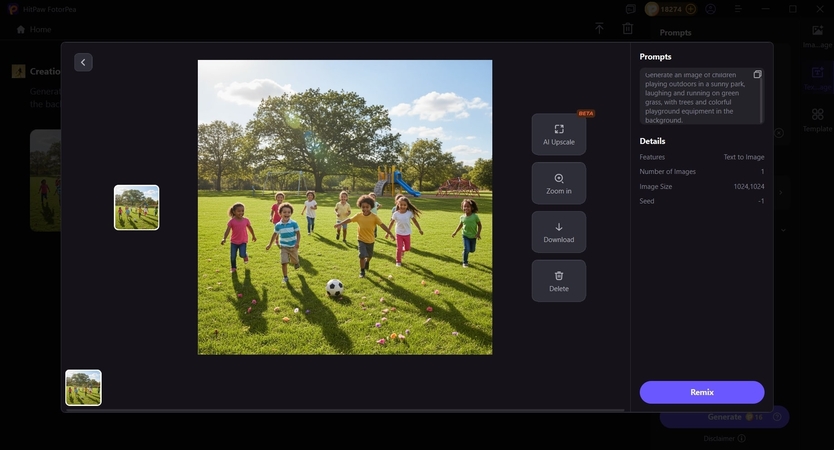This screenshot has width=834, height=450.
Task: Click the AI Upscale button
Action: click(x=558, y=134)
